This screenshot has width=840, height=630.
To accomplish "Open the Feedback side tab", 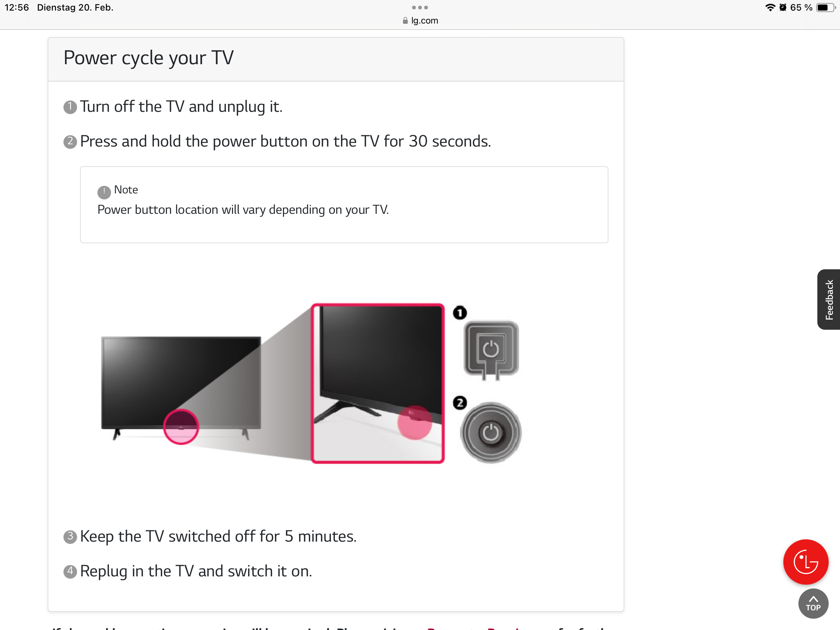I will pos(829,299).
